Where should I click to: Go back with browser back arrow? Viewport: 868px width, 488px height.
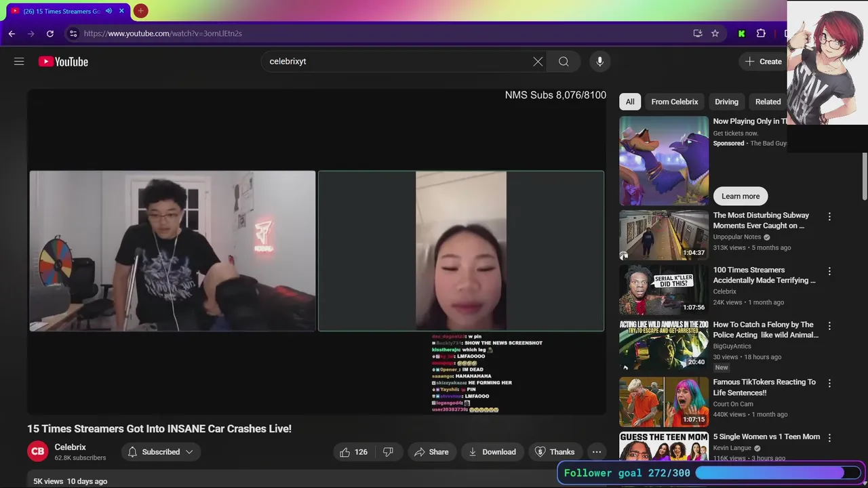[12, 33]
